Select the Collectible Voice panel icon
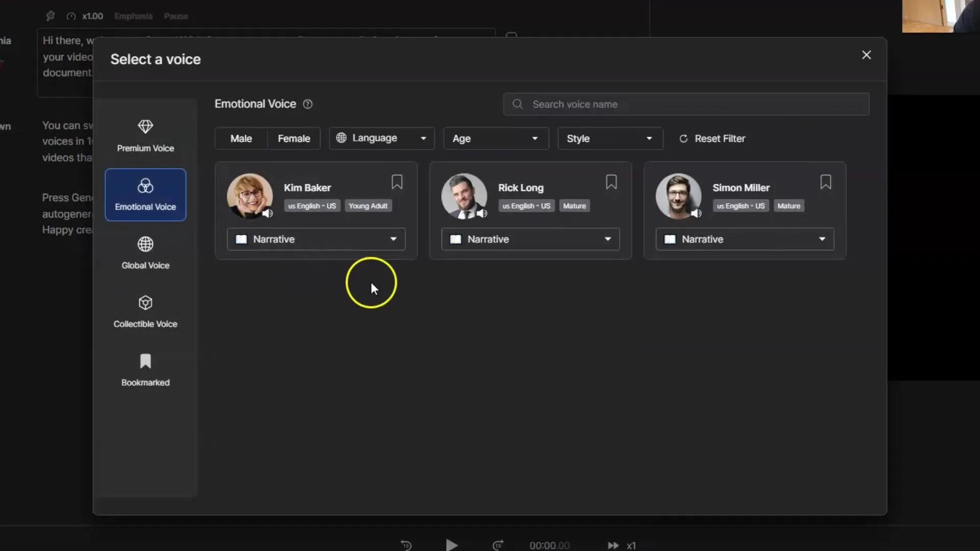 (x=145, y=303)
